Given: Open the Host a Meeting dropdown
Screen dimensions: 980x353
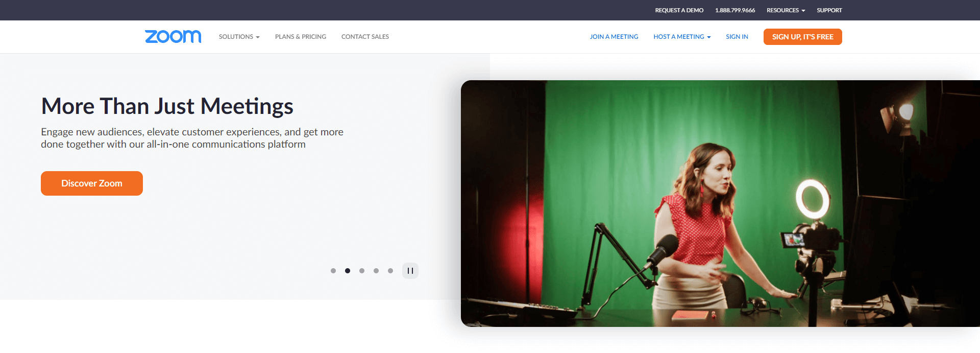Looking at the screenshot, I should 682,37.
